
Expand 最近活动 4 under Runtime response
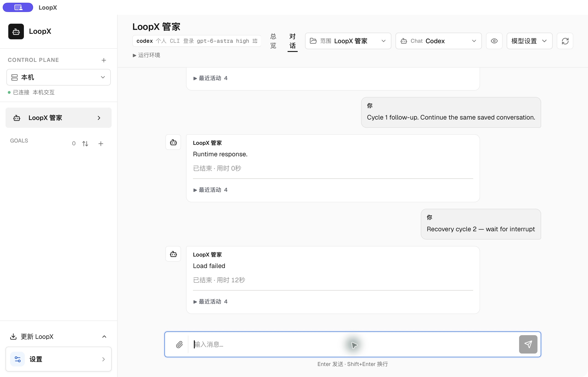tap(210, 190)
